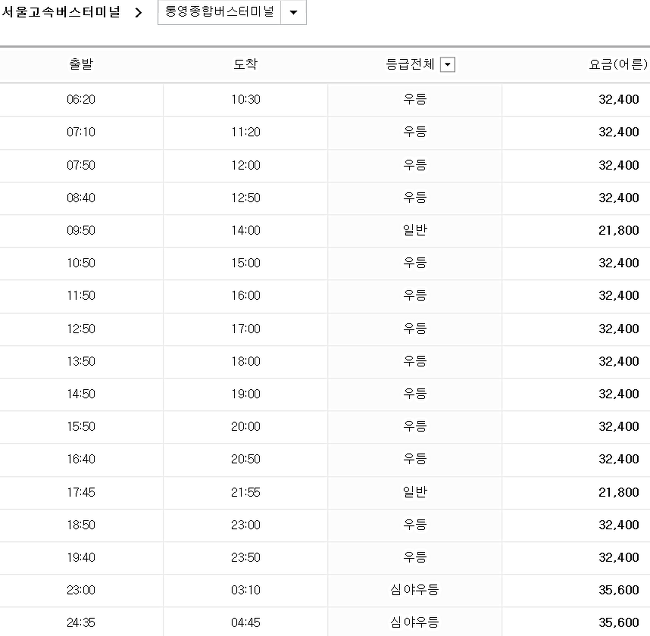Click the 12:50 arrival time cell
The height and width of the screenshot is (636, 650).
click(x=246, y=198)
